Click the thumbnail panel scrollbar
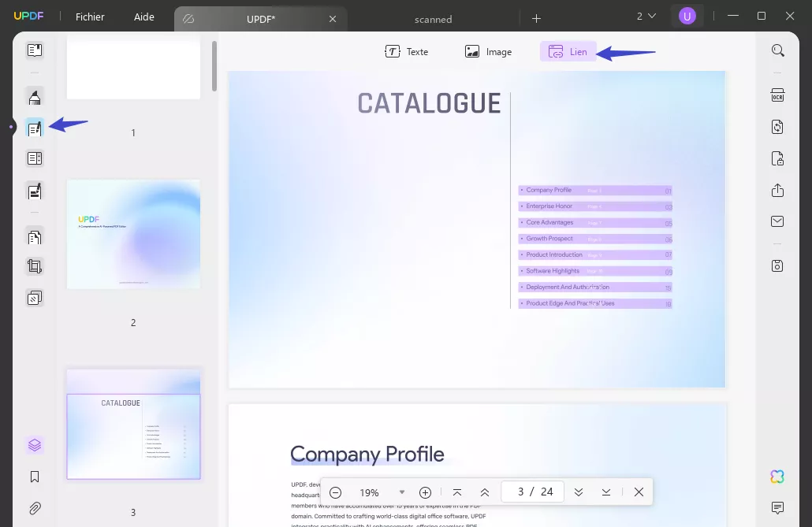The height and width of the screenshot is (527, 812). coord(214,66)
